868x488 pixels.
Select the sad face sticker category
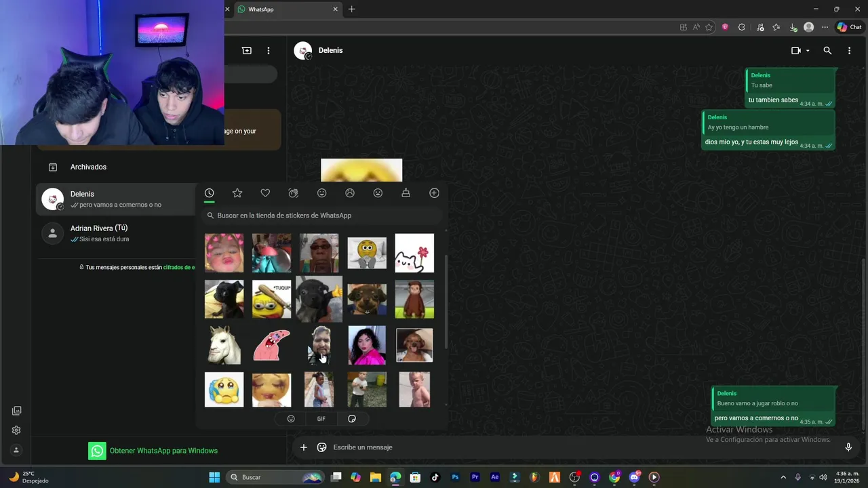350,193
